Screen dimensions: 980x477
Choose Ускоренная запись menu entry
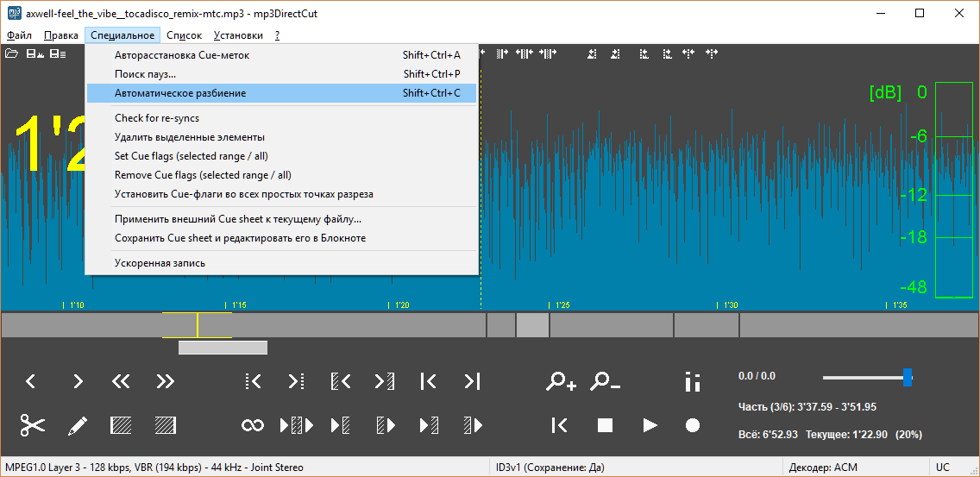[x=281, y=263]
